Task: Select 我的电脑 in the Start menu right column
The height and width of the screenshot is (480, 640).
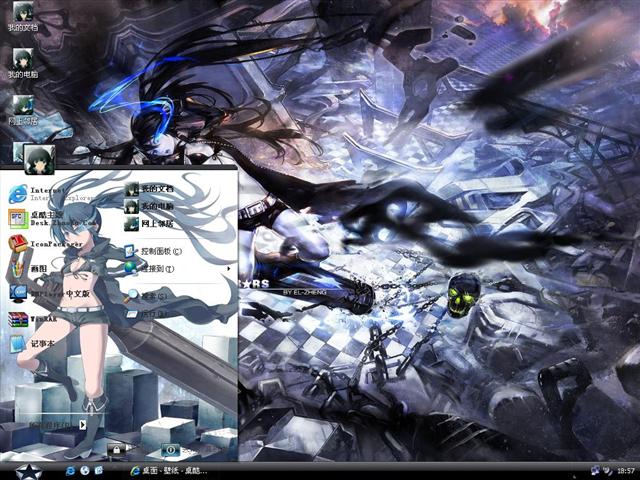Action: pos(149,206)
